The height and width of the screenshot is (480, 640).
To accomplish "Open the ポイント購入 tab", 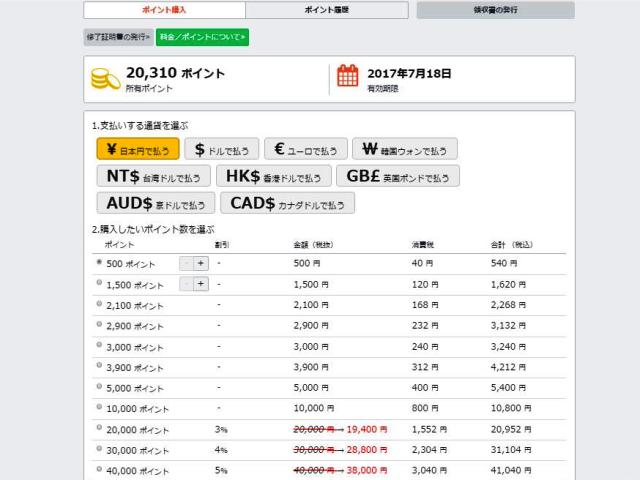I will [x=164, y=10].
